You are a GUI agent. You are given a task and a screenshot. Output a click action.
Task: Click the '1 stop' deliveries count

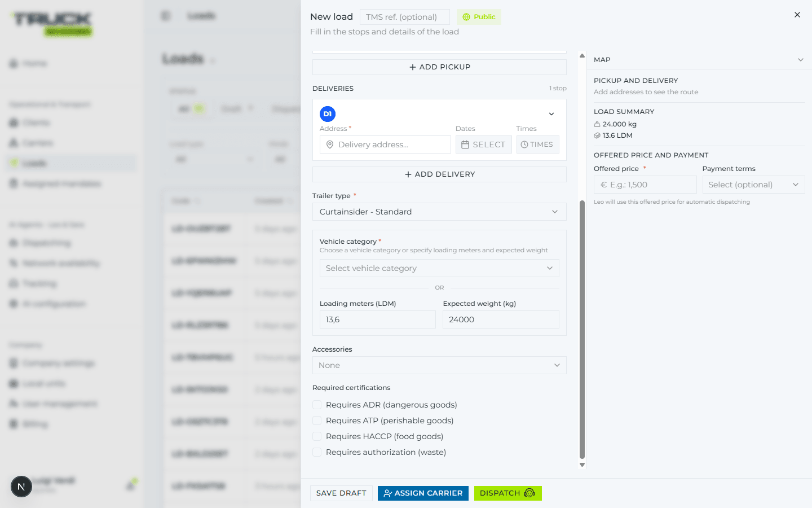(x=558, y=89)
